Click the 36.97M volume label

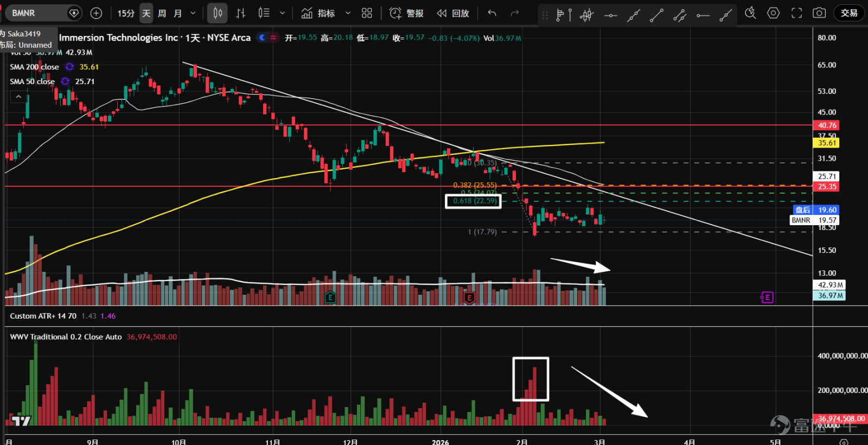(x=829, y=296)
